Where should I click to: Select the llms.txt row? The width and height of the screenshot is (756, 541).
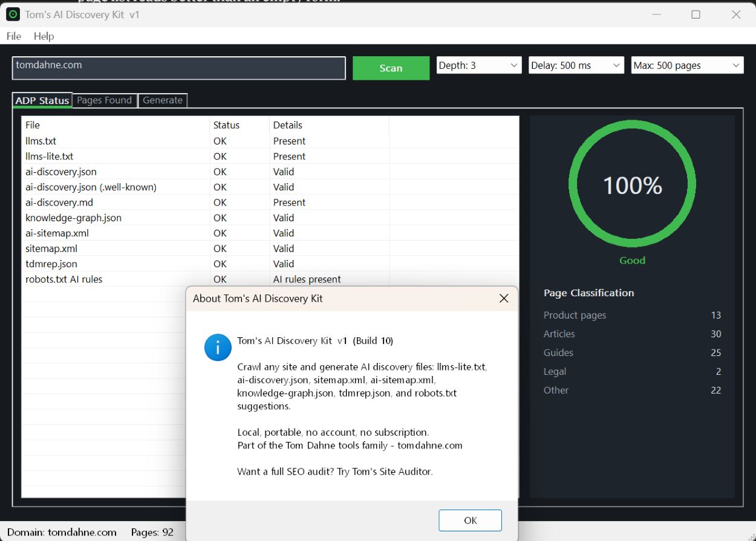point(270,141)
